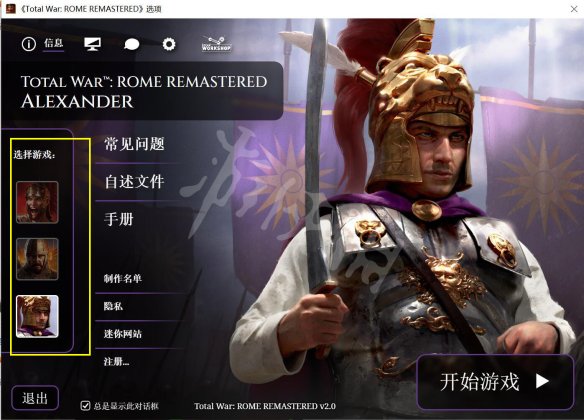Open the Steam Workshop icon

tap(216, 44)
